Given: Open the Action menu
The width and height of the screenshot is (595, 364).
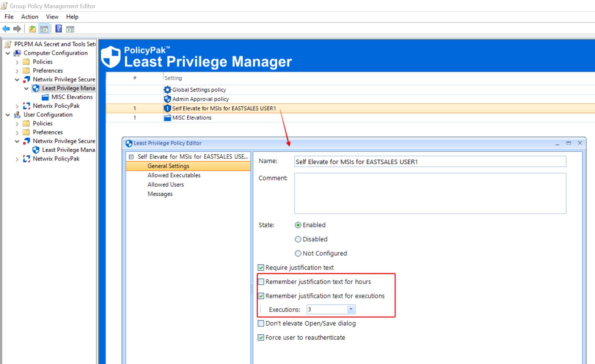Looking at the screenshot, I should 29,17.
